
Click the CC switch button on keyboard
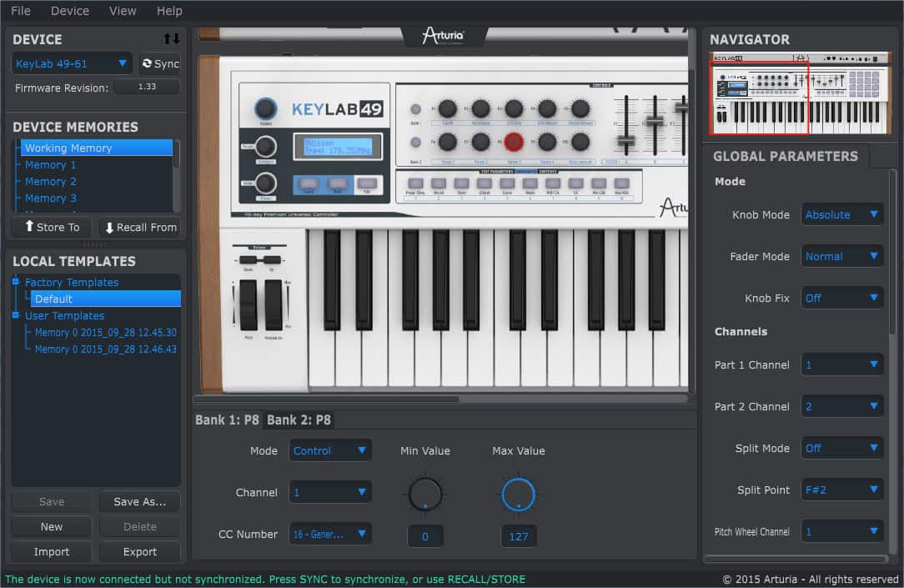point(575,183)
